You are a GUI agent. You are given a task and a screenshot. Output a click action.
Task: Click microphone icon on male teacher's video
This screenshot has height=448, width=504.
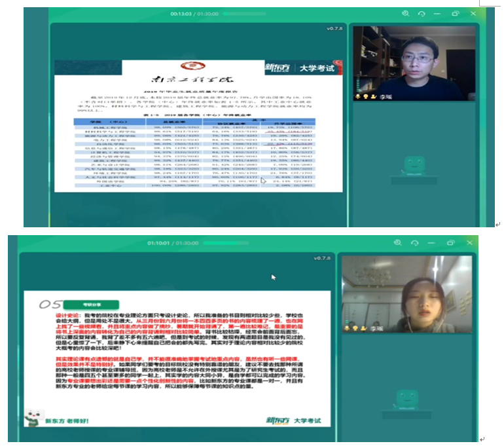(358, 96)
